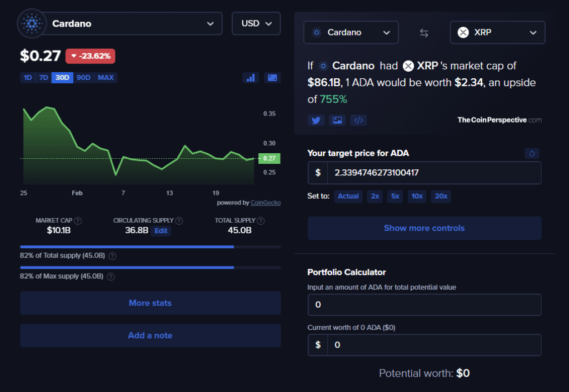Set target price to Actual
Viewport: 569px width, 392px height.
point(348,196)
